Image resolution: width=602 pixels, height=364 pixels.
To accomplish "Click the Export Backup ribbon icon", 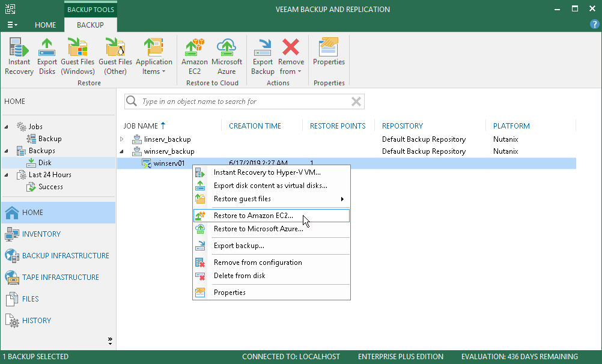I will (x=263, y=56).
